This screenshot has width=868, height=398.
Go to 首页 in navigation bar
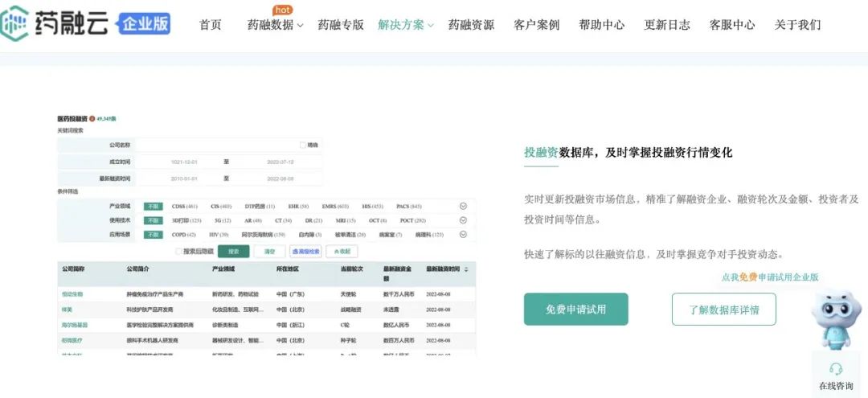pyautogui.click(x=210, y=25)
